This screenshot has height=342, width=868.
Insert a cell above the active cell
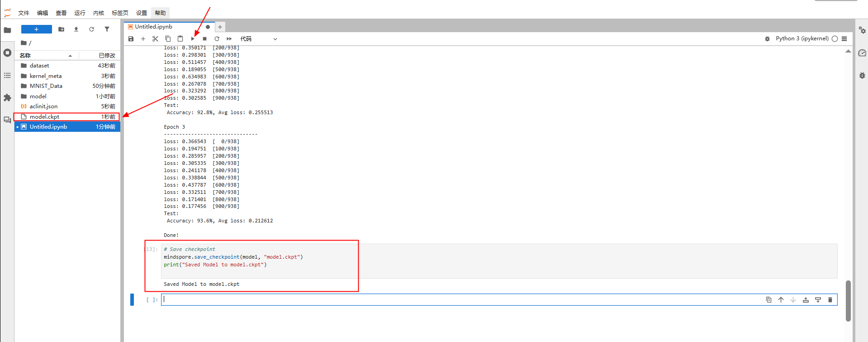point(806,300)
